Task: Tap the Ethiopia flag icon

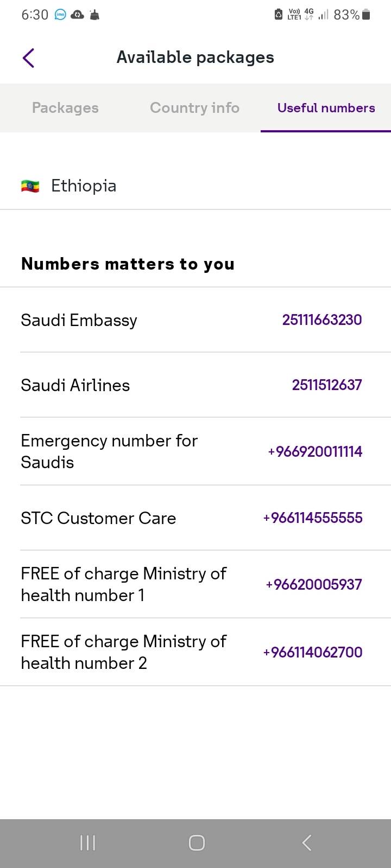Action: pos(30,187)
